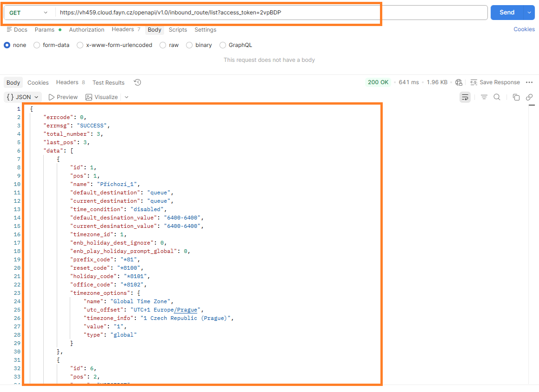
Task: Click the copy response icon
Action: [516, 97]
